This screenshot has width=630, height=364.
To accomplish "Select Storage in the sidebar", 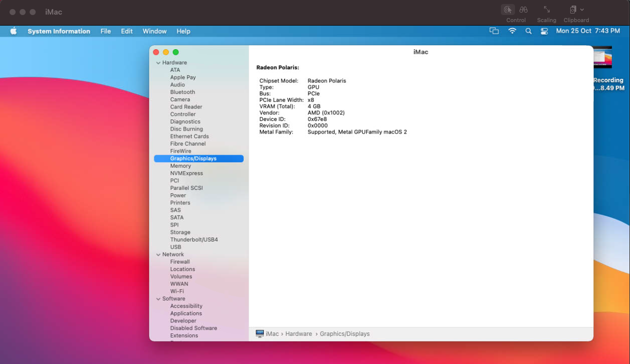I will coord(180,232).
